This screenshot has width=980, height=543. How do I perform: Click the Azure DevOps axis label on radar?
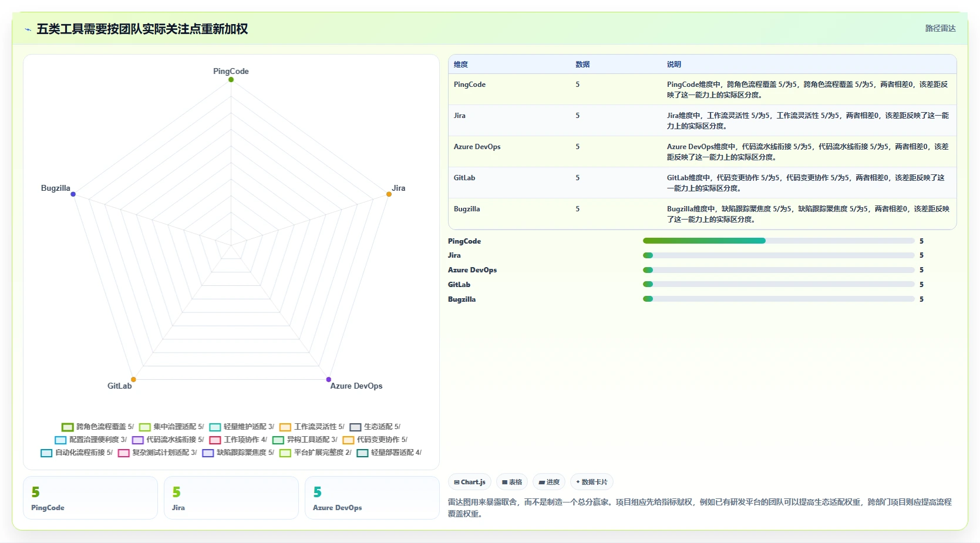[x=356, y=386]
